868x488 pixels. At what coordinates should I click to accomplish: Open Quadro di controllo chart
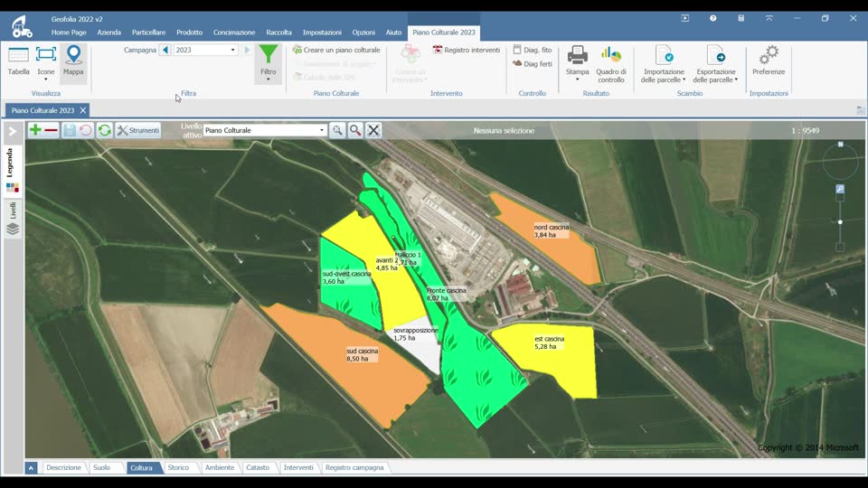[x=611, y=65]
